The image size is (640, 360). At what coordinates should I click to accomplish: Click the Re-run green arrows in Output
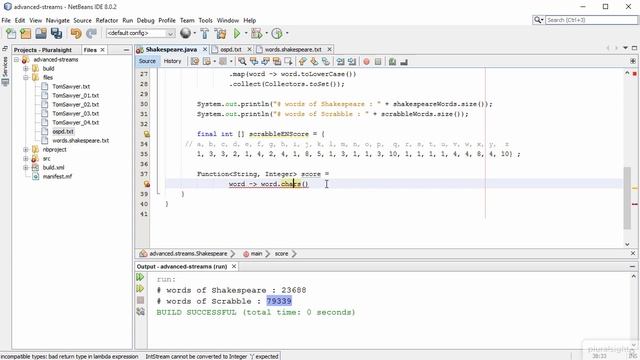140,278
